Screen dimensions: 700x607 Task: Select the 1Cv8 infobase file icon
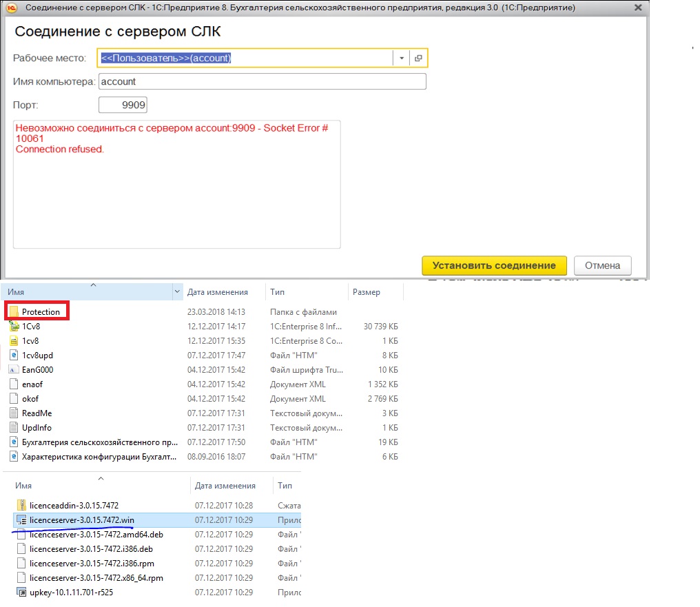click(x=14, y=327)
